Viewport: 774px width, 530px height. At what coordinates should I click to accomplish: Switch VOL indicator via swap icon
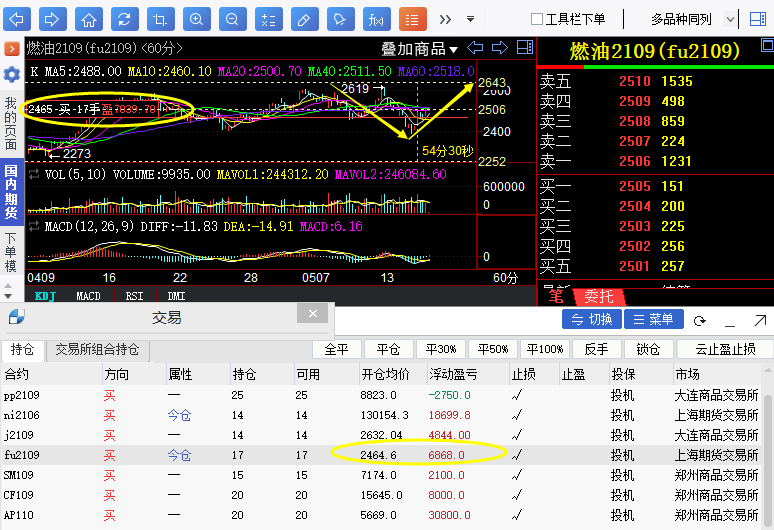point(34,174)
